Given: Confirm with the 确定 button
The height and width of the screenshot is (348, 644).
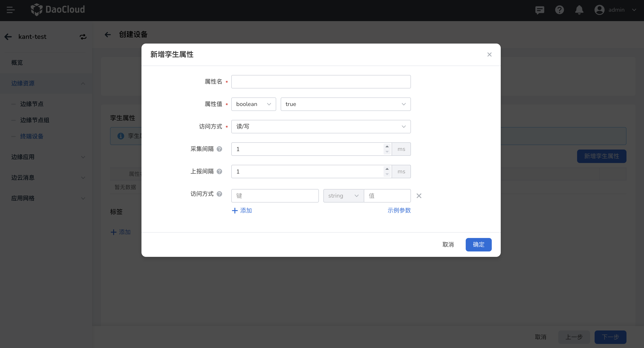Looking at the screenshot, I should pyautogui.click(x=478, y=244).
